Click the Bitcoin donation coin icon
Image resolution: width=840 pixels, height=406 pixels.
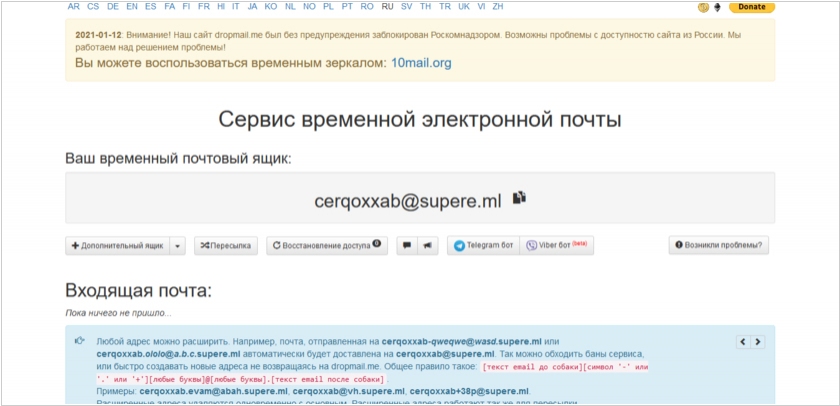[703, 6]
